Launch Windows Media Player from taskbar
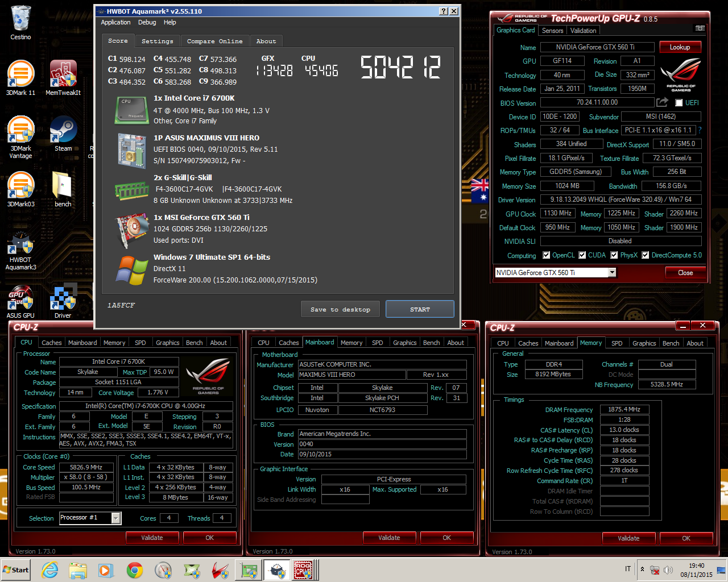Viewport: 728px width, 582px height. pos(106,570)
